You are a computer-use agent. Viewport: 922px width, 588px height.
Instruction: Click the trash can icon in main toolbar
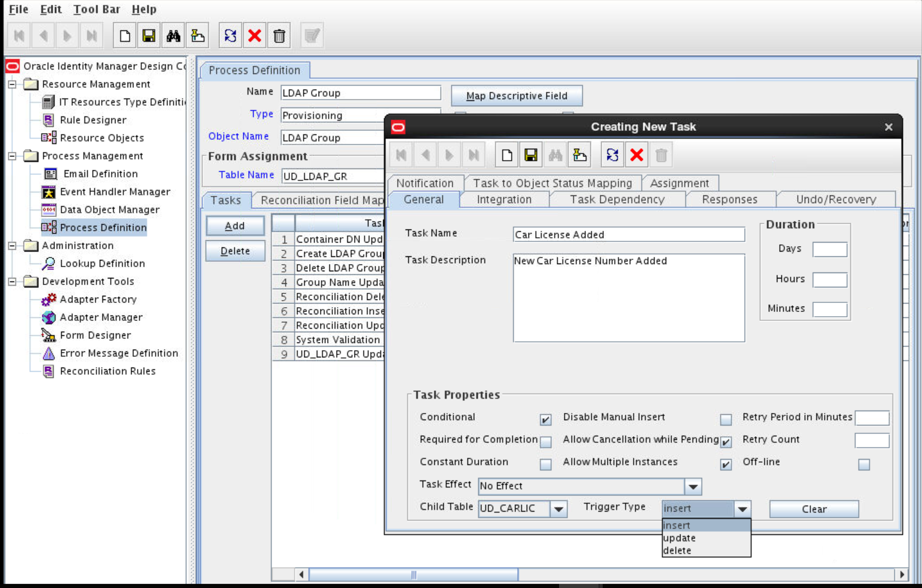coord(279,36)
